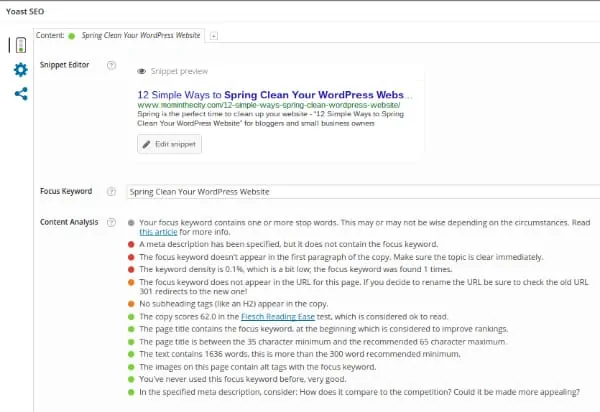This screenshot has width=600, height=412.
Task: Open help for Content Analysis
Action: 111,222
